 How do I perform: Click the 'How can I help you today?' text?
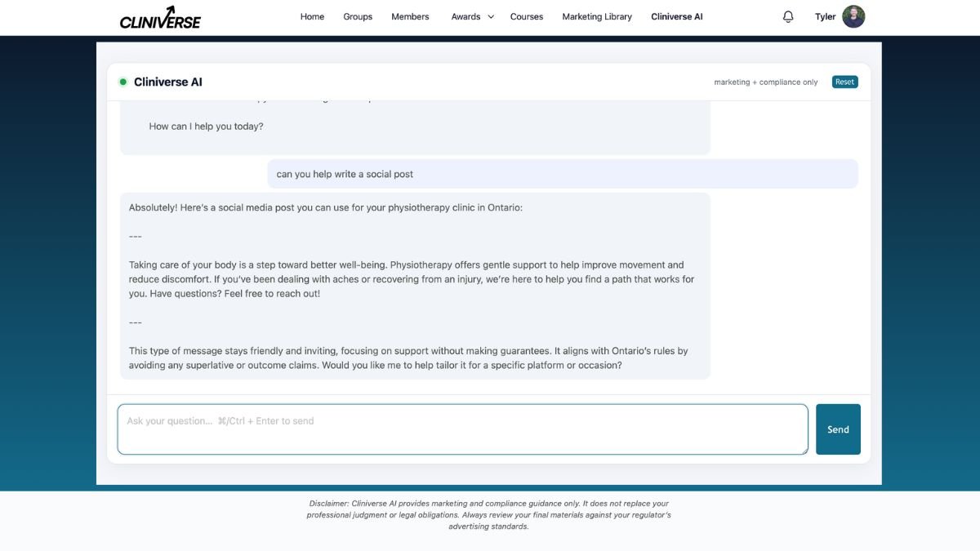click(206, 127)
